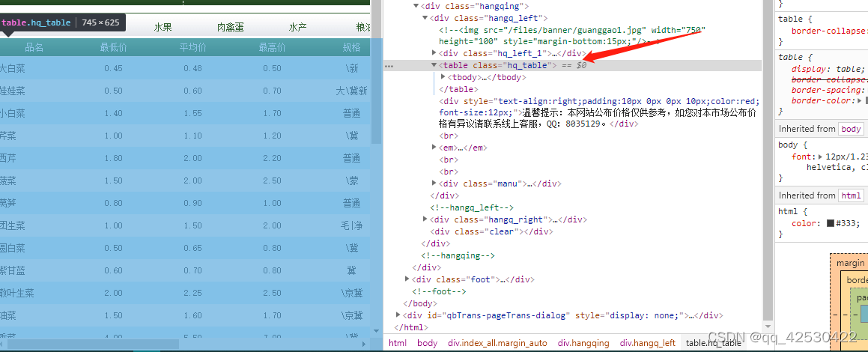Select the <!--foot--> comment node
868x352 pixels.
(439, 291)
